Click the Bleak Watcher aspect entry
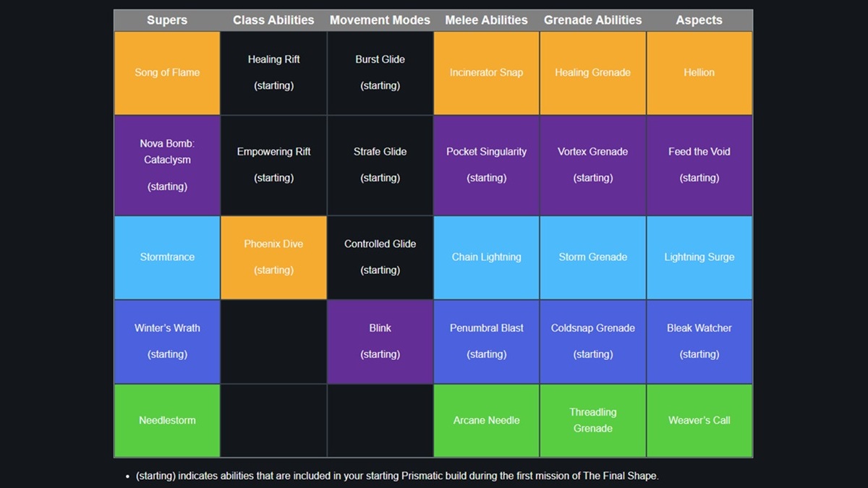Image resolution: width=868 pixels, height=488 pixels. click(699, 341)
